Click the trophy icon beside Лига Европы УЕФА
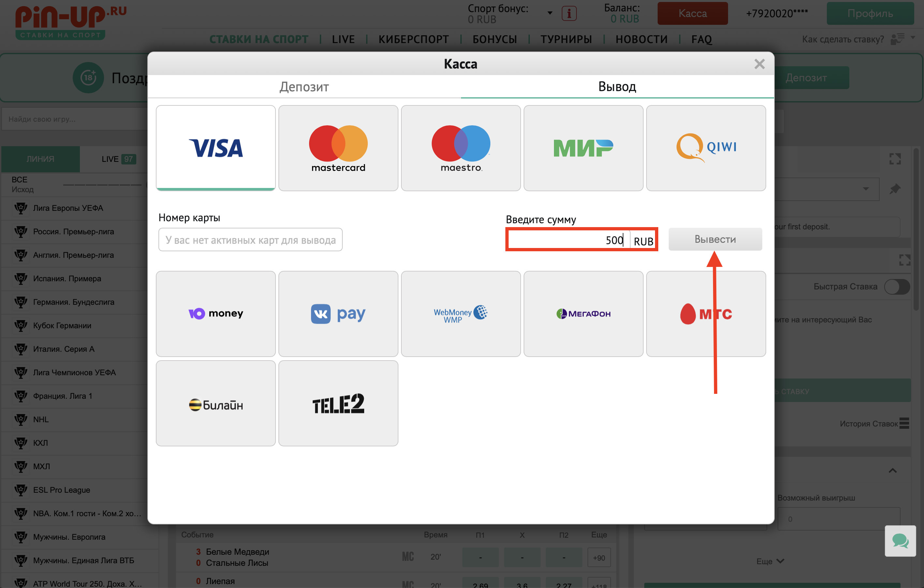The height and width of the screenshot is (588, 924). click(21, 208)
